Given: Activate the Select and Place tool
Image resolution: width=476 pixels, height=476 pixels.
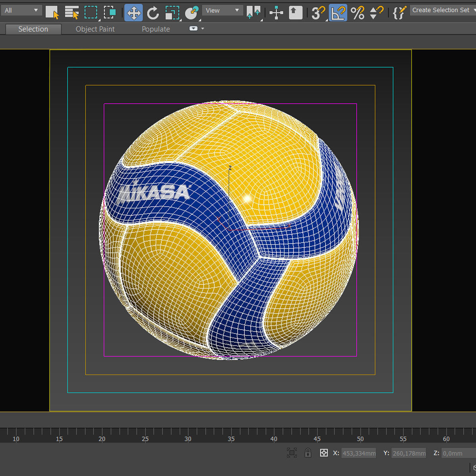Looking at the screenshot, I should pos(192,11).
